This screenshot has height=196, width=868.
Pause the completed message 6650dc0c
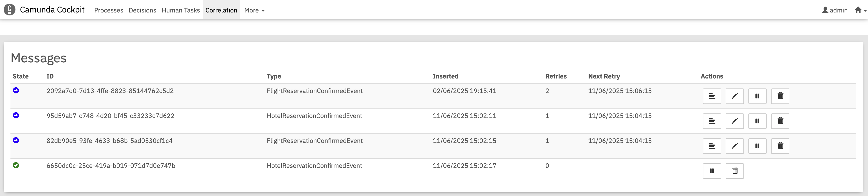click(712, 171)
